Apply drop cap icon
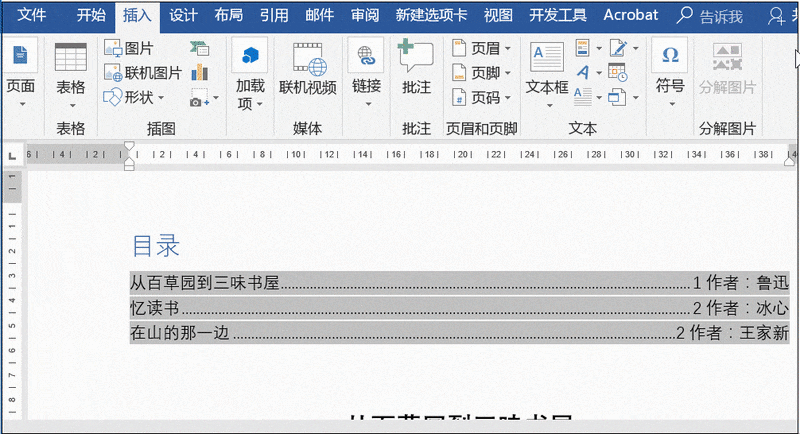This screenshot has height=434, width=800. (x=583, y=96)
